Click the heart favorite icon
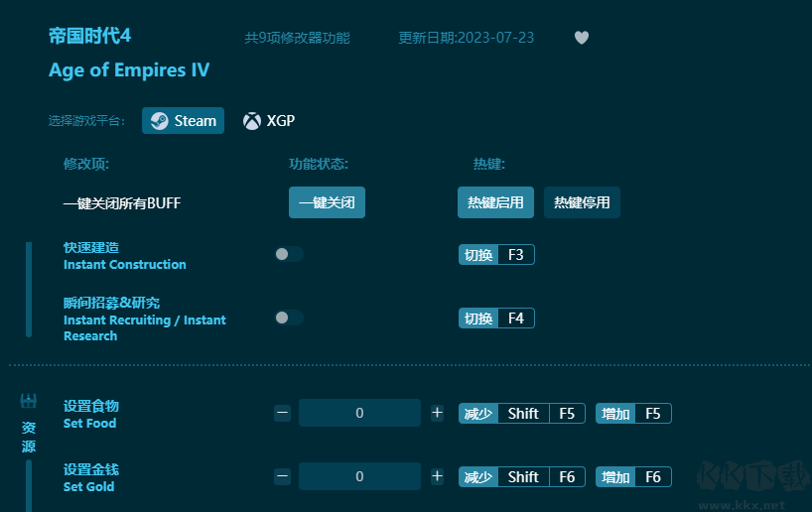This screenshot has height=512, width=812. [582, 38]
